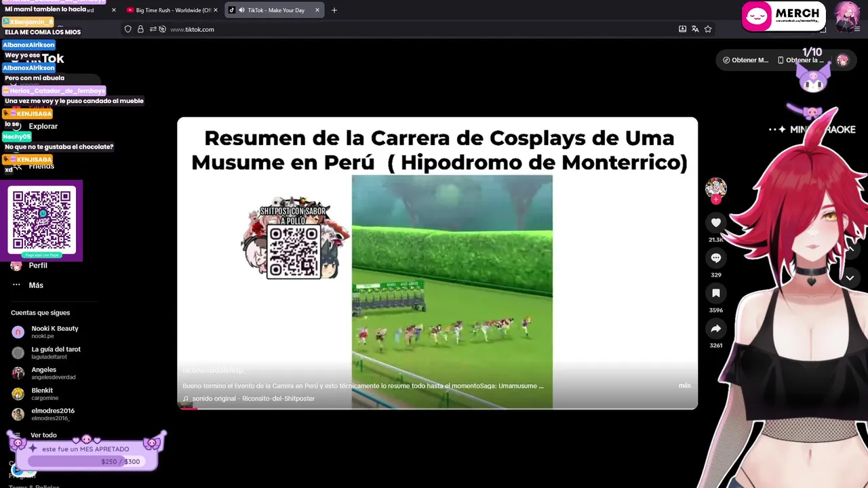Open comments via the speech bubble icon
This screenshot has width=868, height=488.
coord(715,258)
